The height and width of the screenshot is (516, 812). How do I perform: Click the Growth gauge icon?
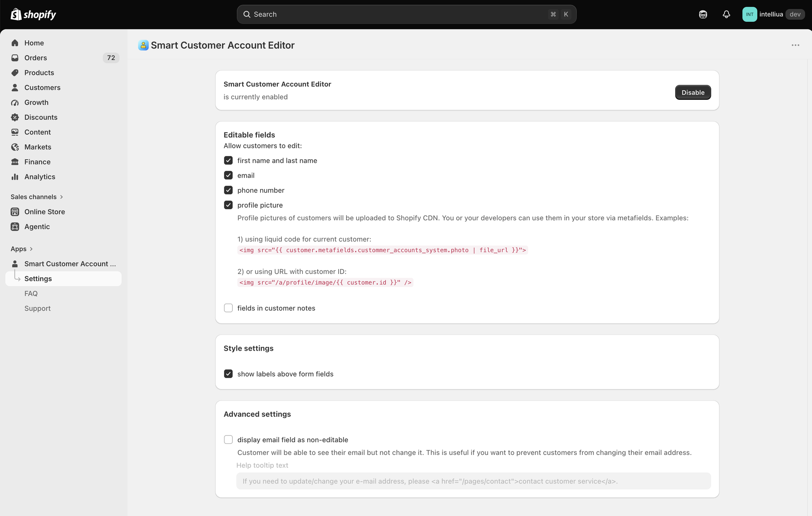tap(15, 102)
